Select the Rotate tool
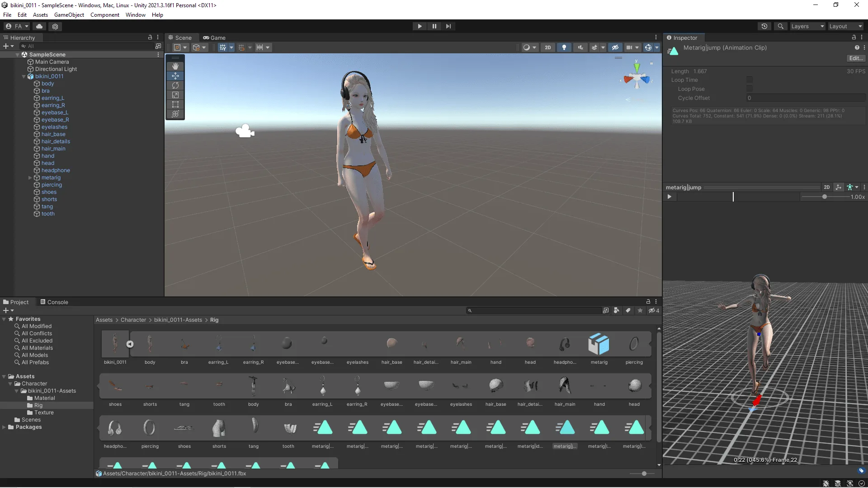 click(x=175, y=85)
